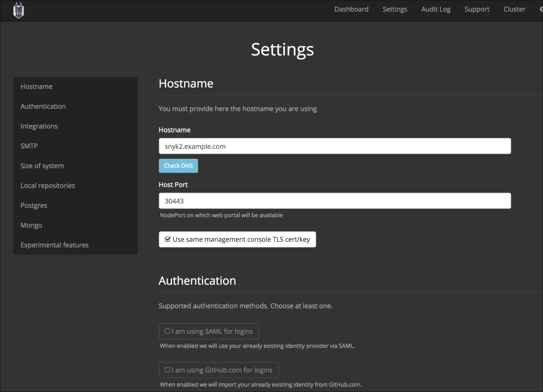The image size is (543, 392).
Task: Select Authentication in the sidebar
Action: point(76,106)
